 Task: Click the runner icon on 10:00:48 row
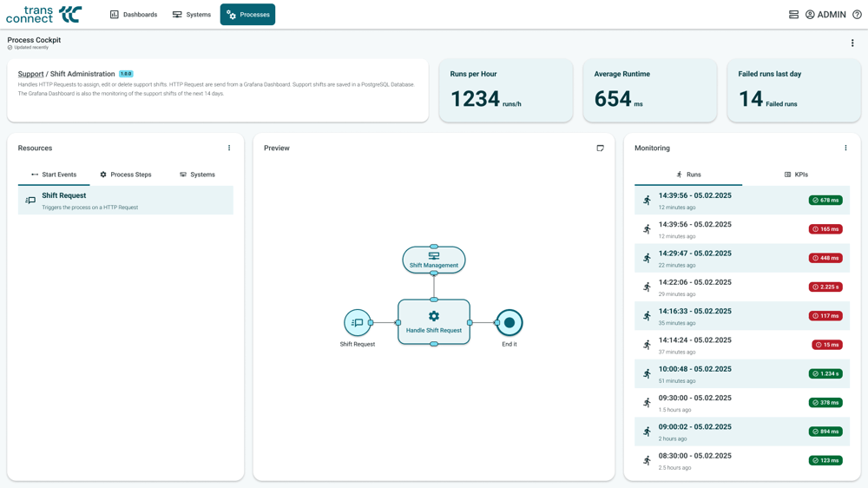point(647,373)
